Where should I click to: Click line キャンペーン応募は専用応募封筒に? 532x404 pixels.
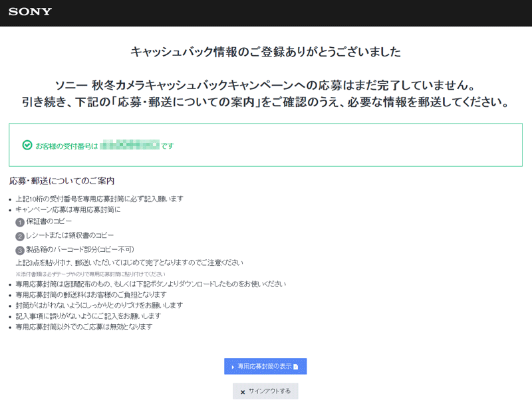pos(68,209)
